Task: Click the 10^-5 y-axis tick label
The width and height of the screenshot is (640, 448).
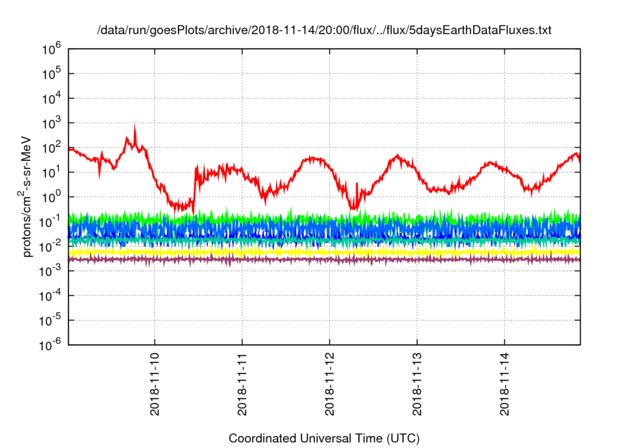Action: tap(51, 320)
